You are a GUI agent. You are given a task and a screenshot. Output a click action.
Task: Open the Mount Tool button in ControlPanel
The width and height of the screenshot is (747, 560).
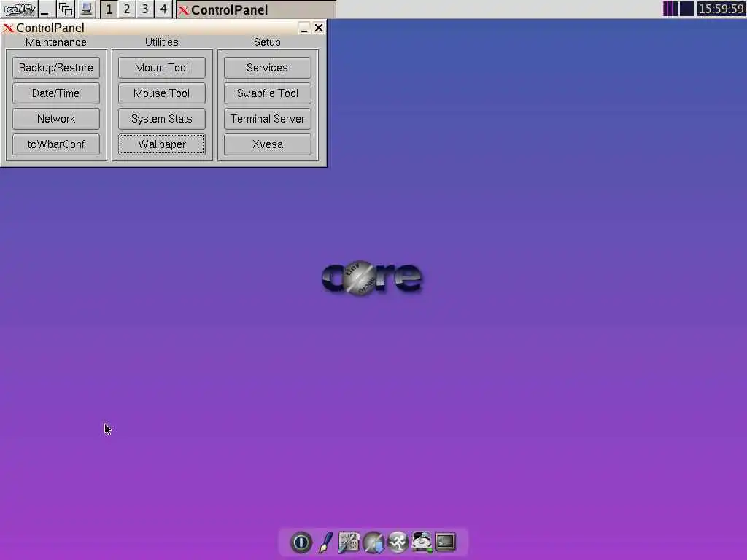point(161,68)
